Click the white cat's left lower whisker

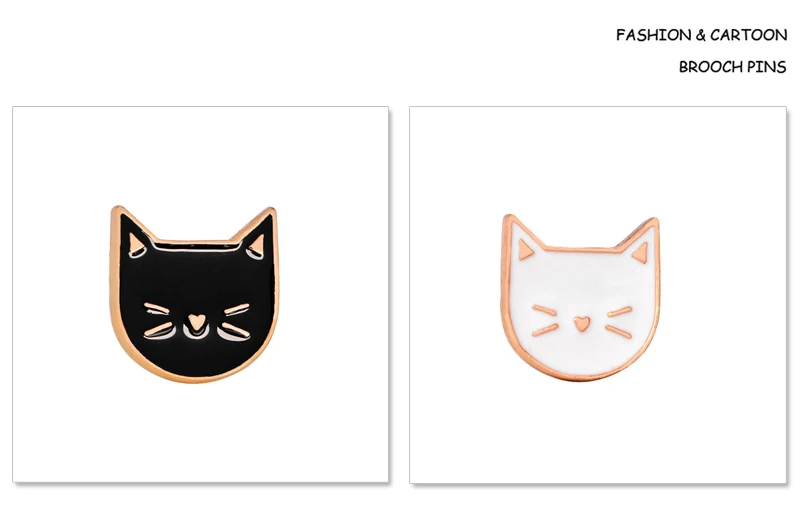(x=545, y=330)
